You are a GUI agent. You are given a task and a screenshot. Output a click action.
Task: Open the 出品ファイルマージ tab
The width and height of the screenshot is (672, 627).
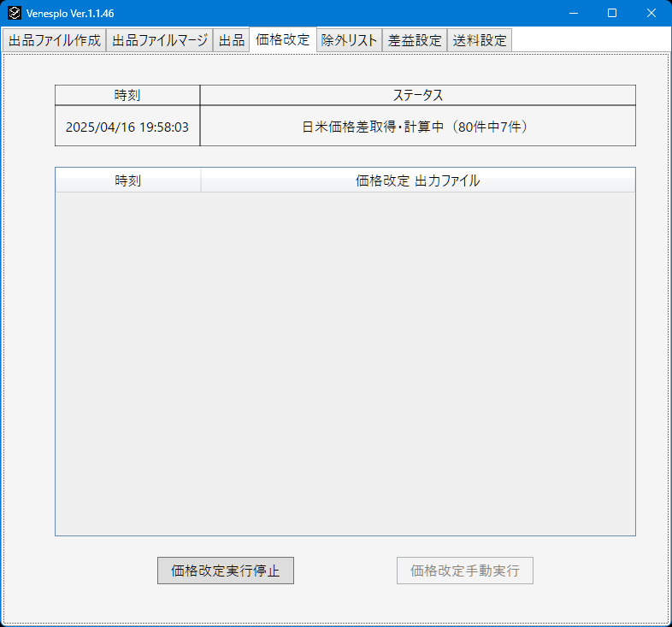pos(160,41)
